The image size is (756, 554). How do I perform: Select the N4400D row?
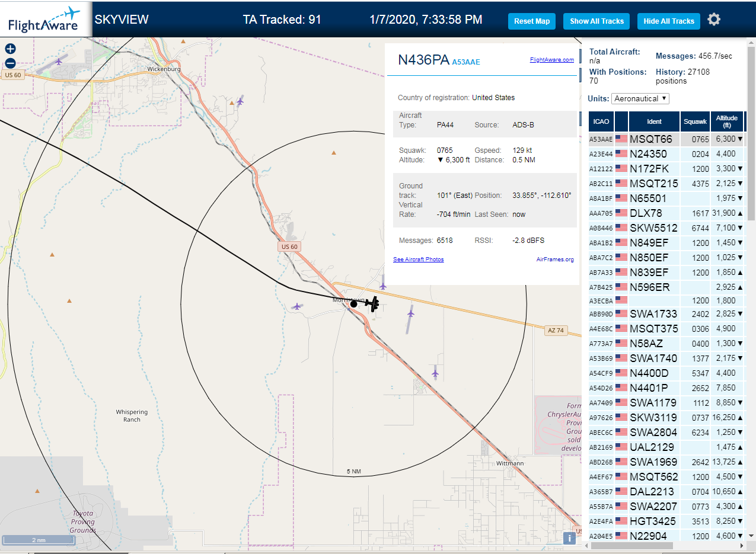pos(666,373)
